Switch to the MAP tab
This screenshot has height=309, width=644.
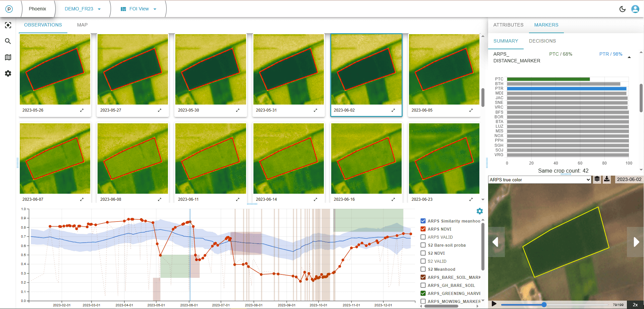tap(82, 25)
